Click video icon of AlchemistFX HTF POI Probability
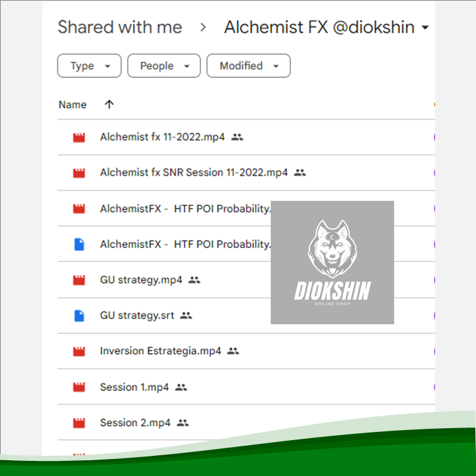The width and height of the screenshot is (476, 476). [79, 209]
